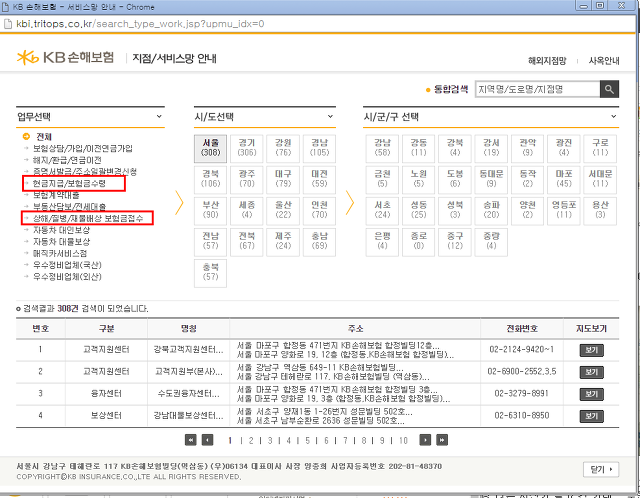Select 해지/환급/연금이전 menu item

tap(67, 160)
